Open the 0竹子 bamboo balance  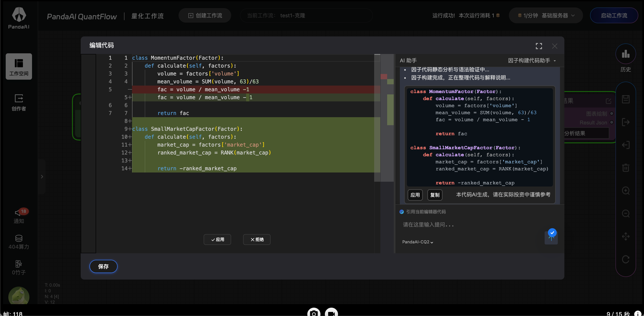[x=19, y=268]
